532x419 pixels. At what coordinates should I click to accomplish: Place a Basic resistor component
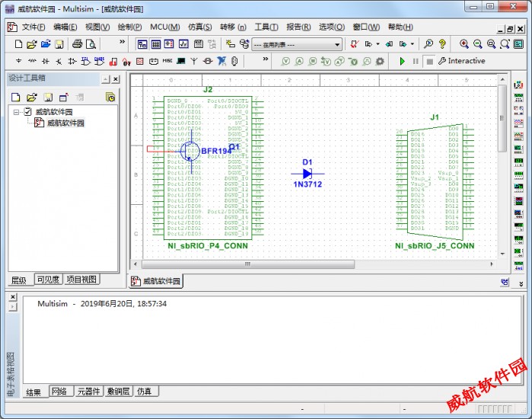(32, 61)
